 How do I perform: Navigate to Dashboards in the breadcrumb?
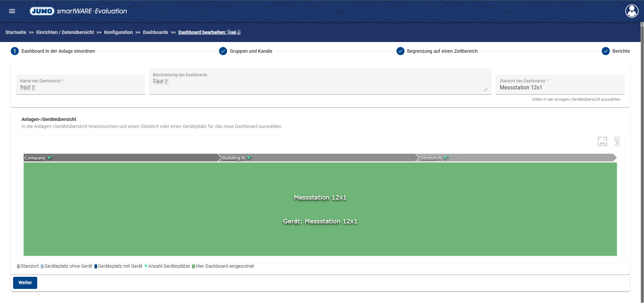pyautogui.click(x=155, y=32)
